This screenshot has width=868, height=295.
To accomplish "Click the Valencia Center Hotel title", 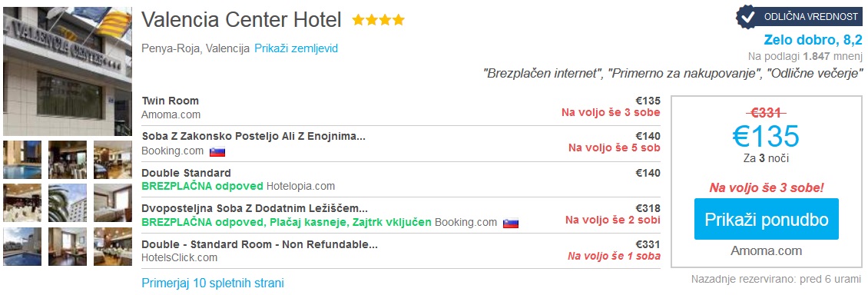I will (241, 20).
